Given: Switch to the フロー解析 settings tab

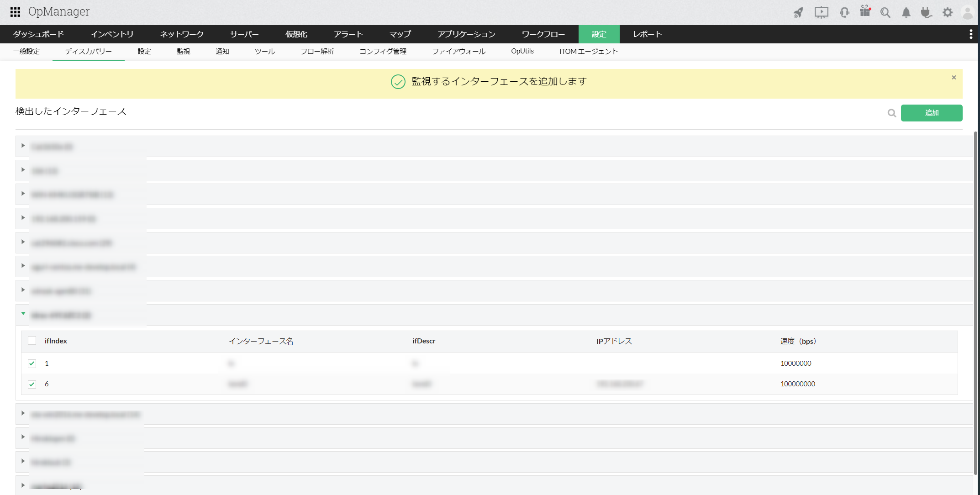Looking at the screenshot, I should coord(317,52).
